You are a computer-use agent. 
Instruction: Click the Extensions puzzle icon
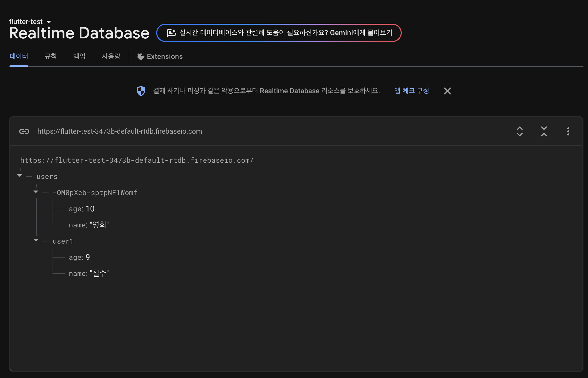tap(141, 57)
